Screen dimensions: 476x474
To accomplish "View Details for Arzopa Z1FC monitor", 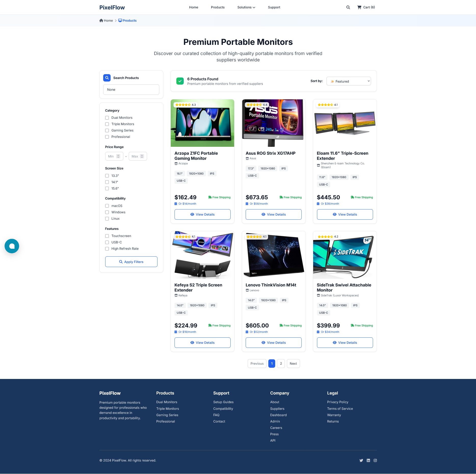I will [203, 215].
